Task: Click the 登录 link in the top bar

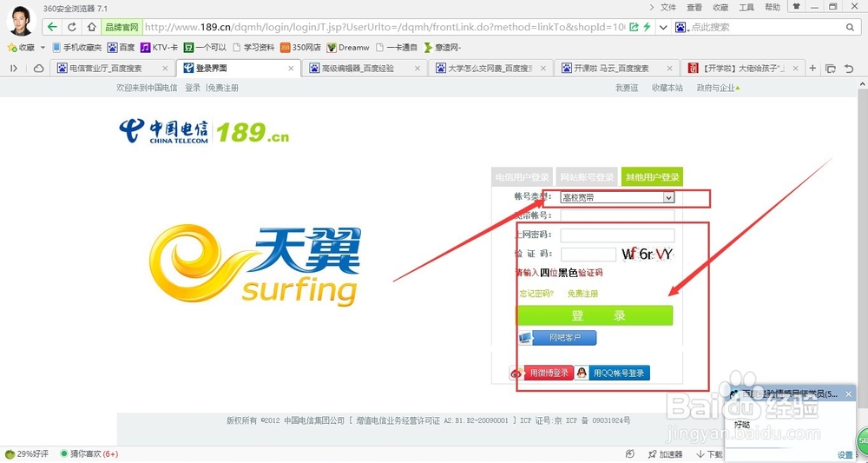Action: pos(193,88)
